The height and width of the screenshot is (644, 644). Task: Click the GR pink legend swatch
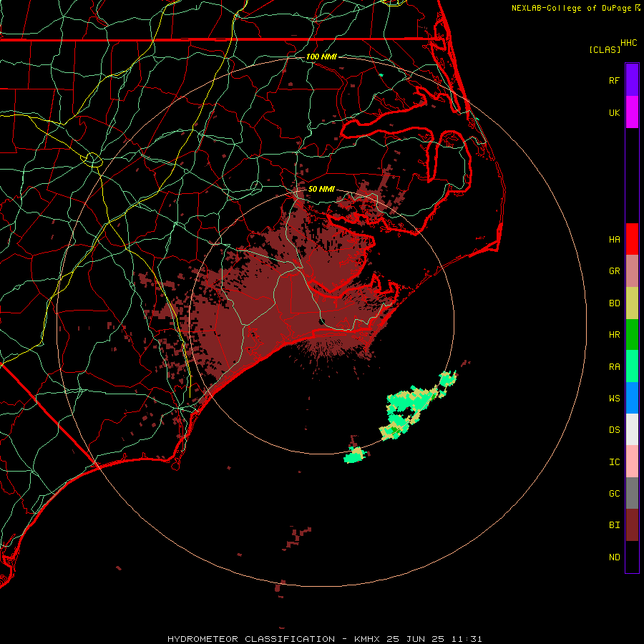pos(632,271)
